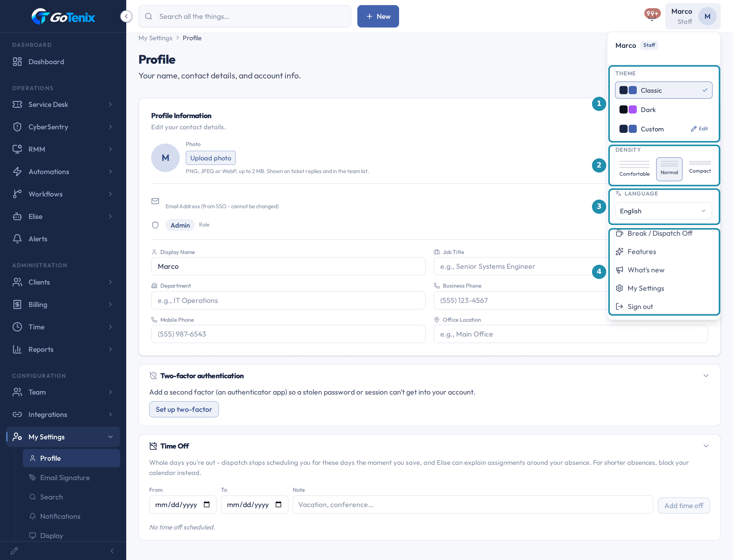This screenshot has height=560, width=733.
Task: Open the English language dropdown
Action: [x=663, y=211]
